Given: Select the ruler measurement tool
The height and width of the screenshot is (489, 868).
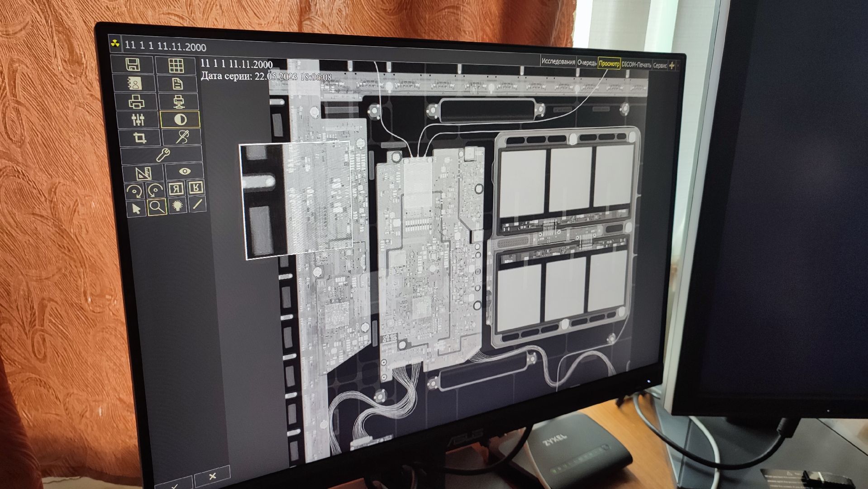Looking at the screenshot, I should (x=143, y=173).
